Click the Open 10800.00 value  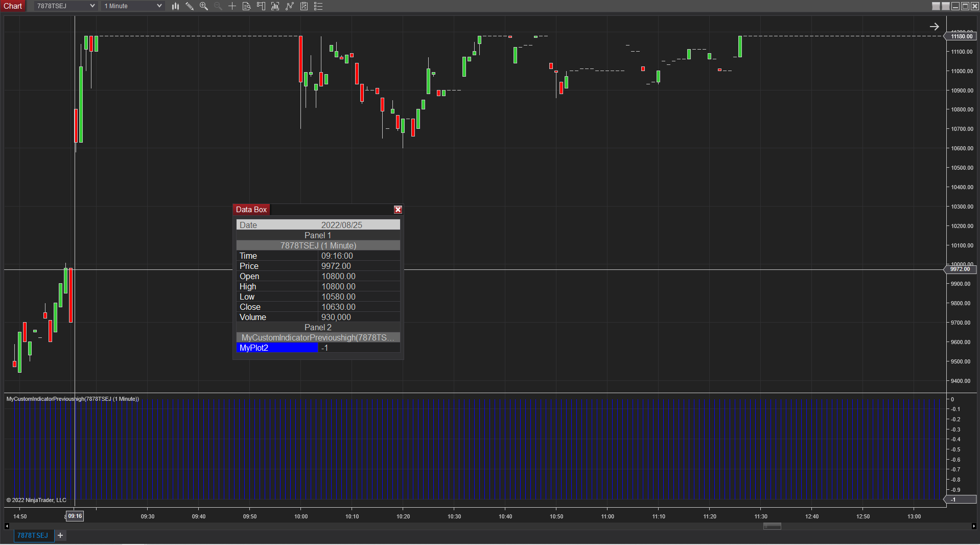[338, 276]
